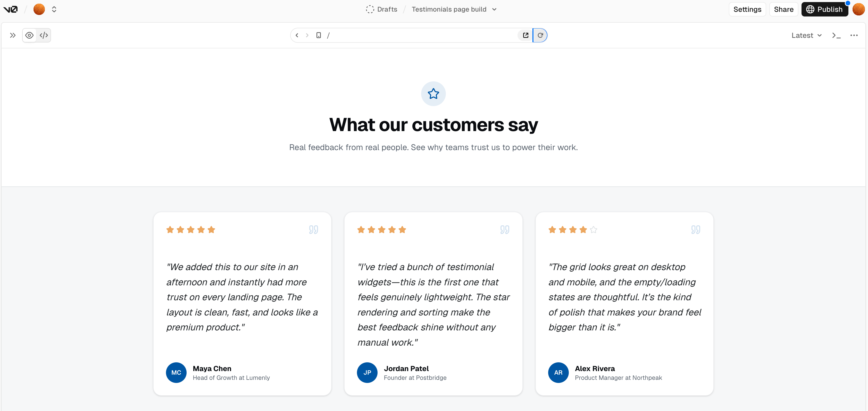The image size is (868, 411).
Task: Go forward in preview browser
Action: [307, 35]
